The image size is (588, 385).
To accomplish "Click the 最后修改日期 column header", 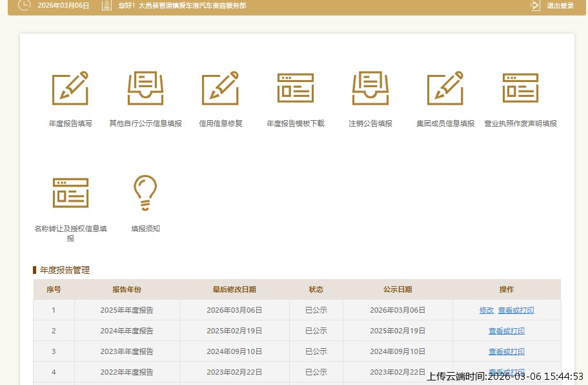I will (x=234, y=289).
